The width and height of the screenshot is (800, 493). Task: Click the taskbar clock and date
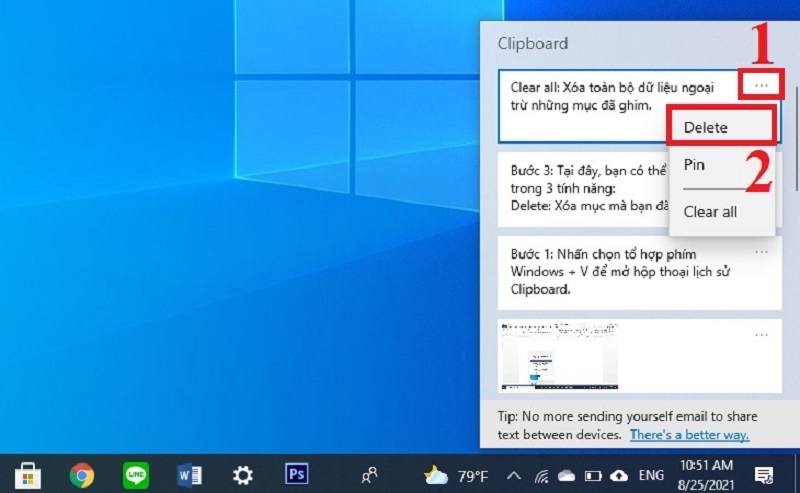pyautogui.click(x=705, y=474)
